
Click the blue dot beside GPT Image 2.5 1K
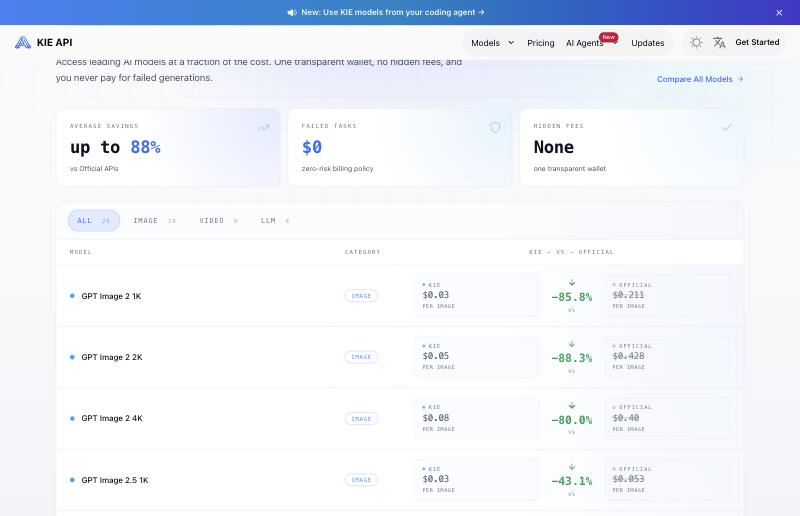72,480
